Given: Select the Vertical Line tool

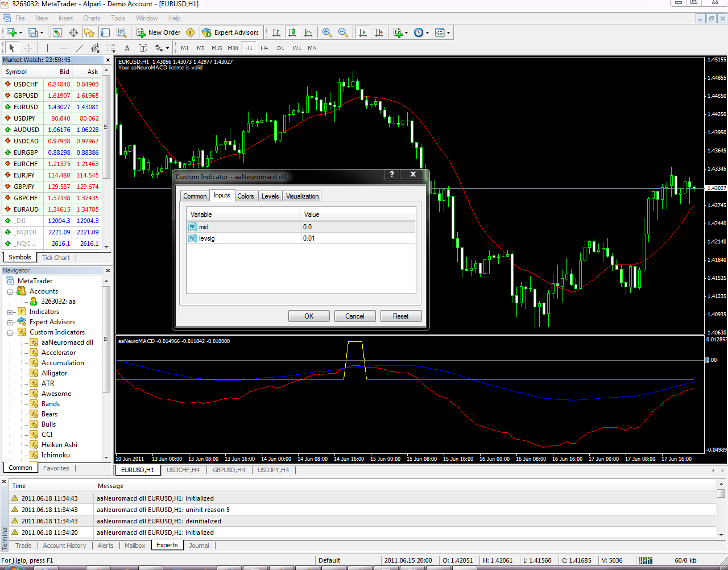Looking at the screenshot, I should click(47, 48).
